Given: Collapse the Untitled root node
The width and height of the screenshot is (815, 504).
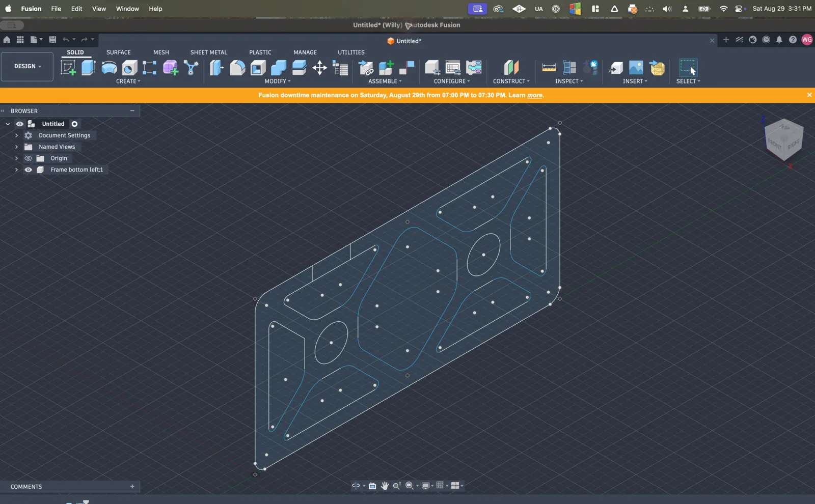Looking at the screenshot, I should tap(8, 124).
